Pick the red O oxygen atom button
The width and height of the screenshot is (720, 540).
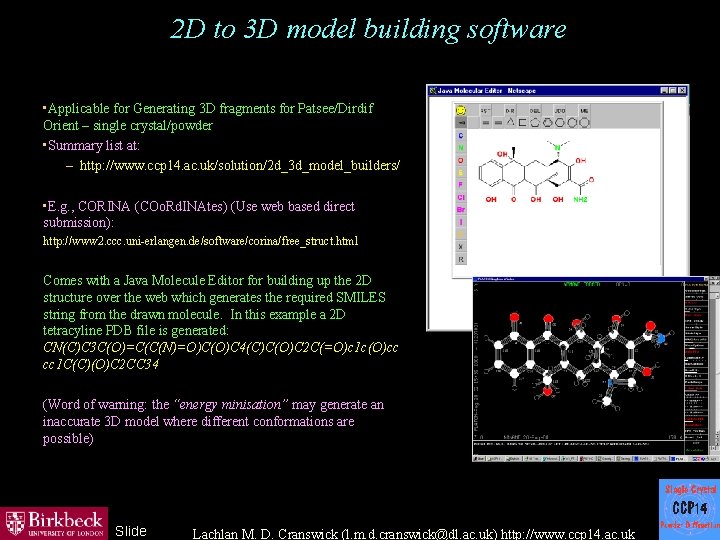click(461, 160)
